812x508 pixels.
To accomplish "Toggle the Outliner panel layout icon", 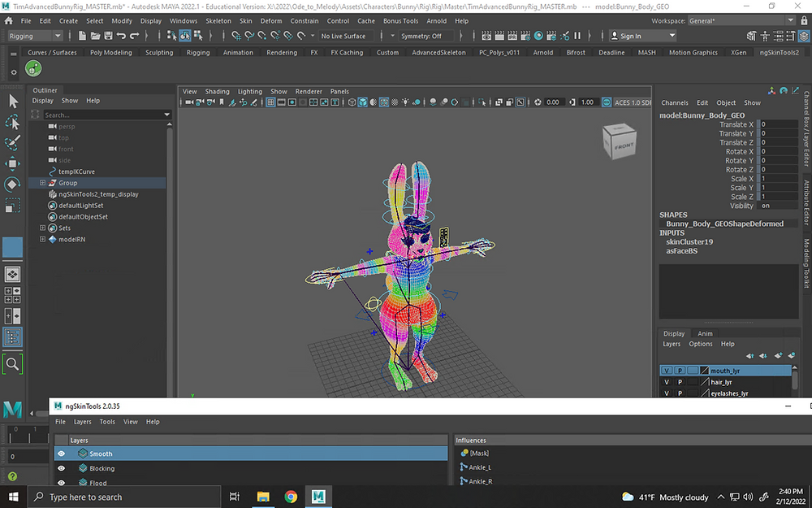I will [x=12, y=337].
